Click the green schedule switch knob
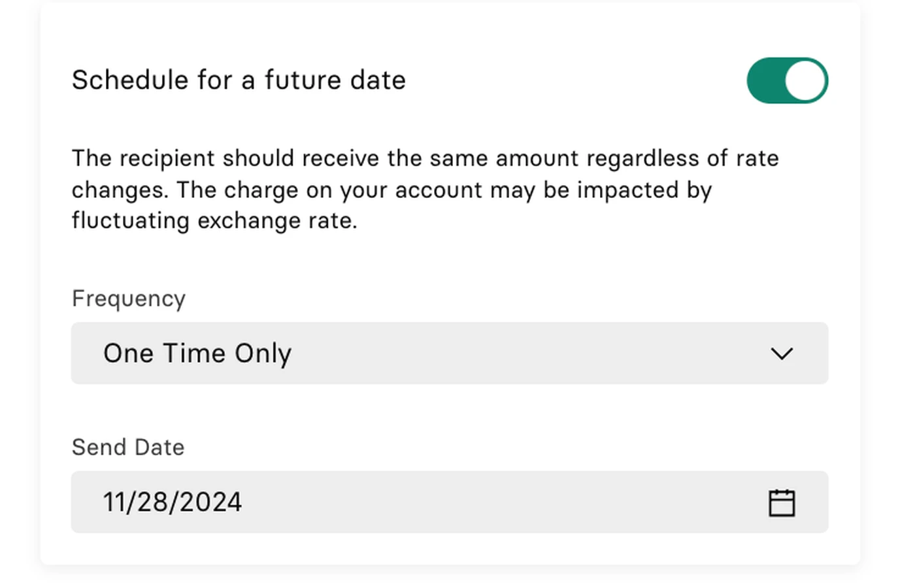The width and height of the screenshot is (915, 588). [806, 80]
